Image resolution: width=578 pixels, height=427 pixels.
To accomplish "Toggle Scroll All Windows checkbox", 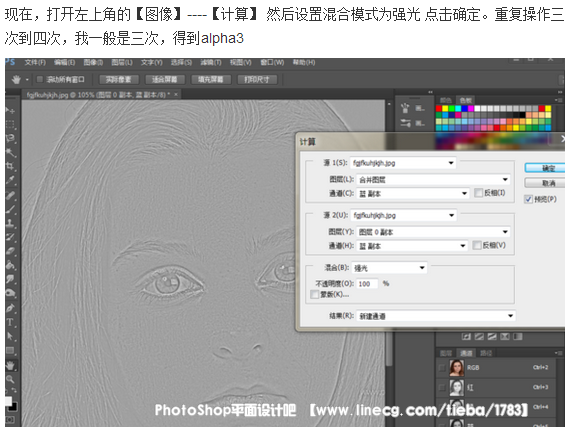I will (x=40, y=79).
